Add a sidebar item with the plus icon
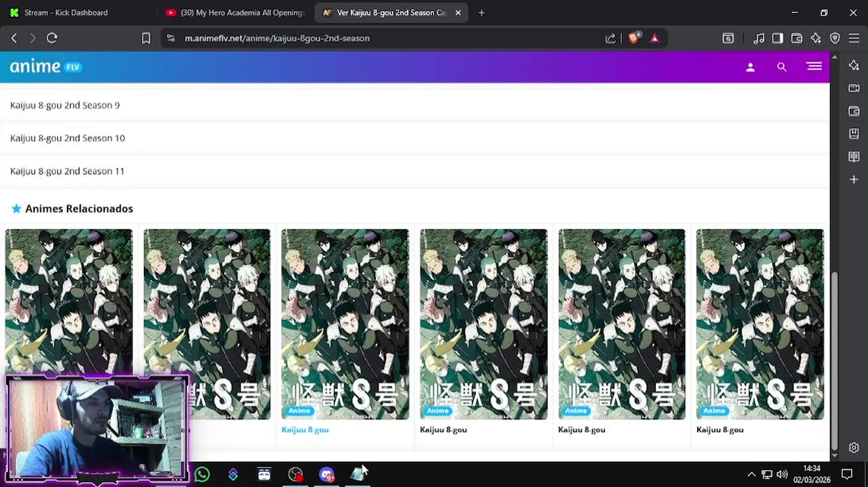Image resolution: width=868 pixels, height=487 pixels. click(x=854, y=179)
